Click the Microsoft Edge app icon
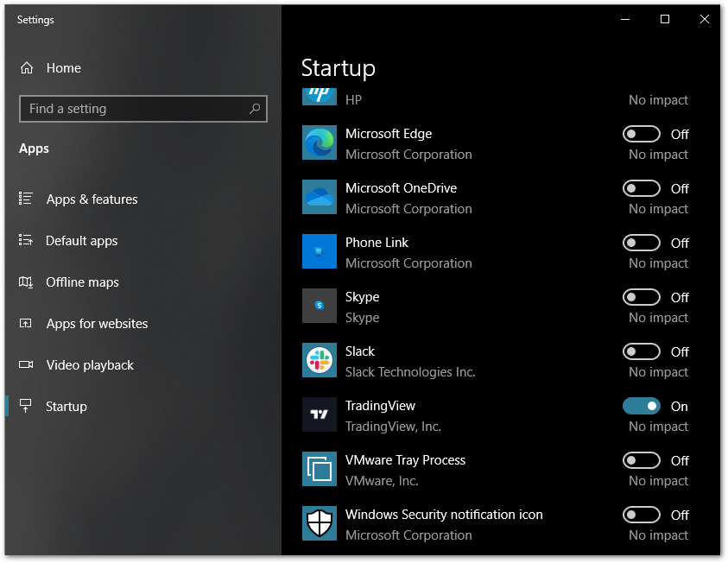This screenshot has width=728, height=563. pos(320,142)
